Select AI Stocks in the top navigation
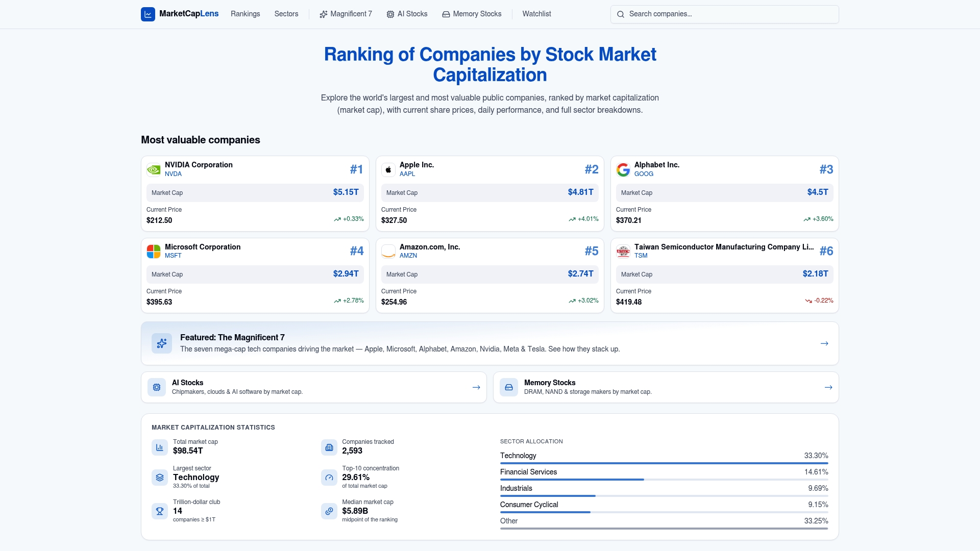The image size is (980, 551). 407,14
